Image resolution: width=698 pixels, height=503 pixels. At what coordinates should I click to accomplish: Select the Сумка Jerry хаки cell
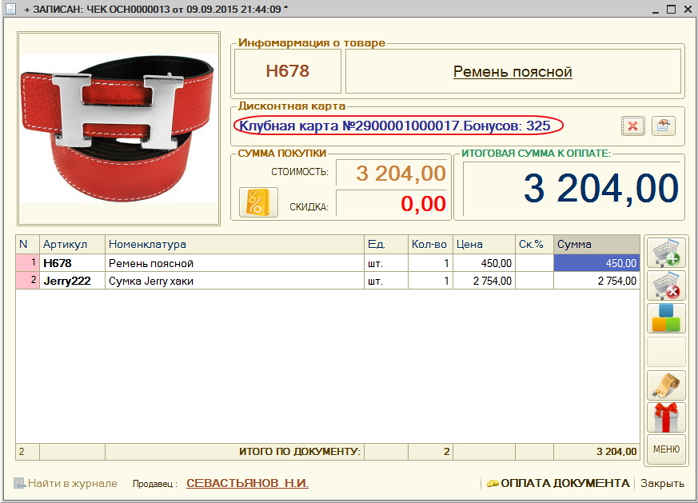pos(235,281)
